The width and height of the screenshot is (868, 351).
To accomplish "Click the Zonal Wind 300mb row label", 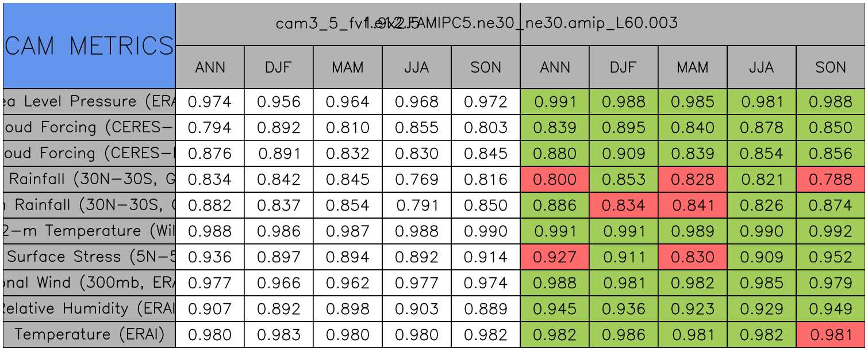I will coord(89,283).
